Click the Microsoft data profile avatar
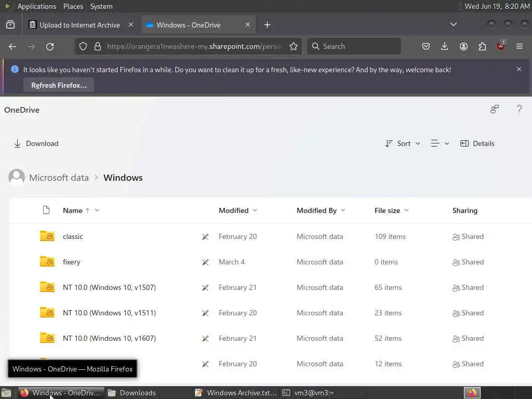The width and height of the screenshot is (532, 399). point(17,177)
